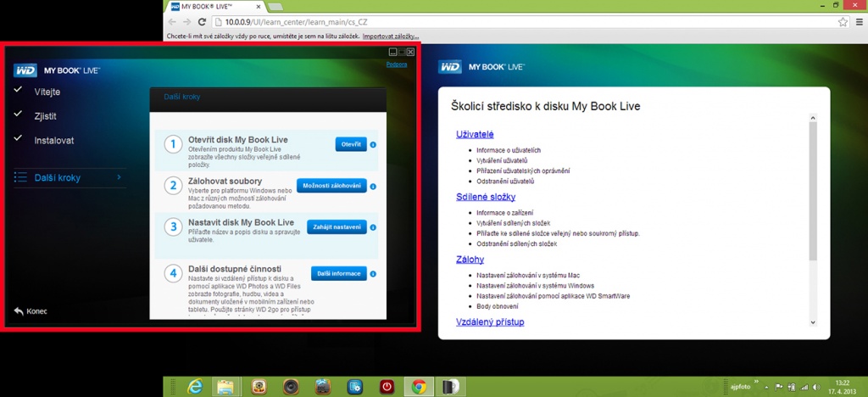Screen dimensions: 868x397
Task: Click the round speaker app icon in taskbar
Action: 291,387
